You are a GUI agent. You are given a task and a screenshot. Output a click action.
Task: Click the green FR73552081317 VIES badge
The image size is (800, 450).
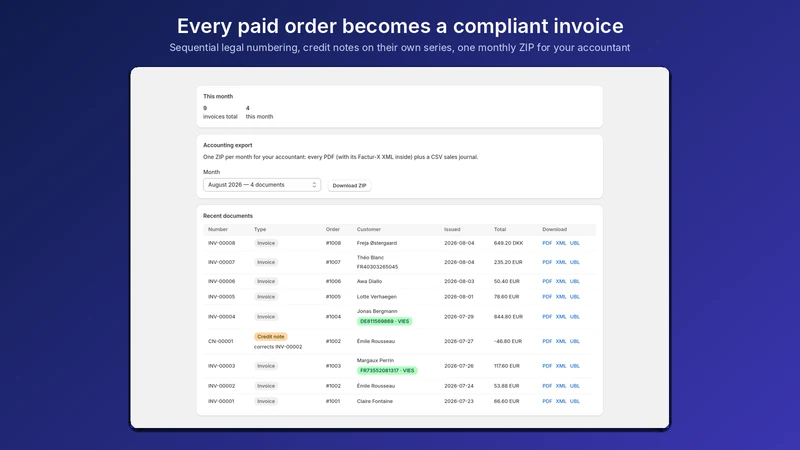387,370
